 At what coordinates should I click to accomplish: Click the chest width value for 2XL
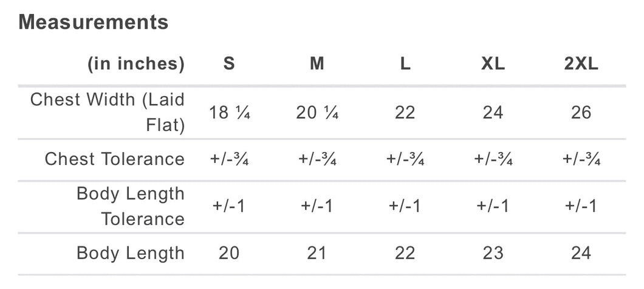pyautogui.click(x=581, y=113)
